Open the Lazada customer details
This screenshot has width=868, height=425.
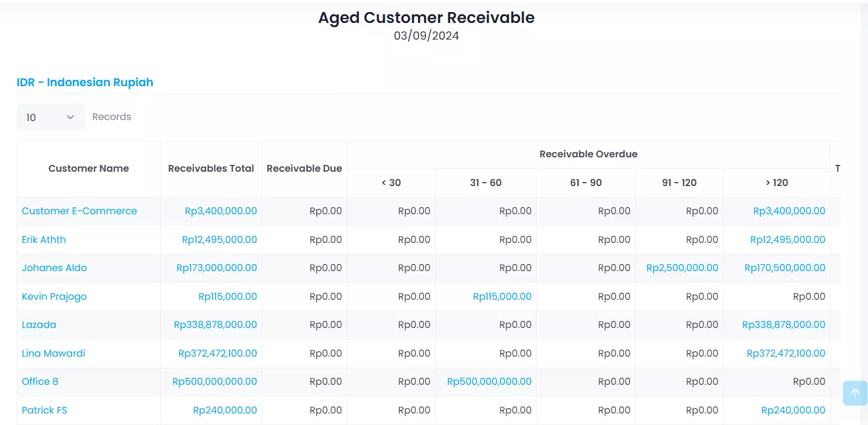click(x=39, y=324)
